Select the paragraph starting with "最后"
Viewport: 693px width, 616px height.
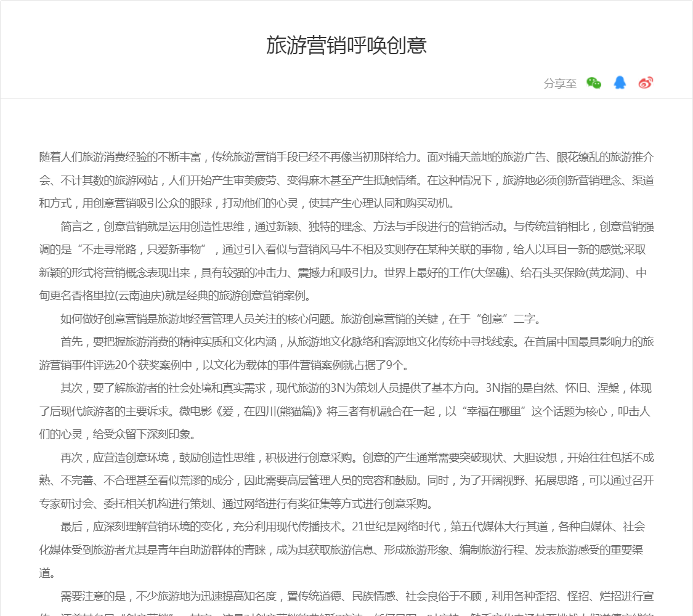coord(346,549)
